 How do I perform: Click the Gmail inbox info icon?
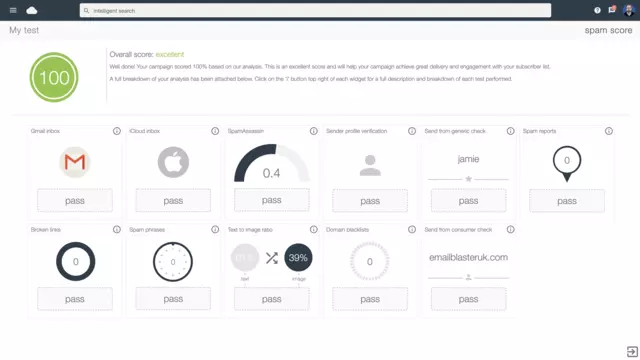117,131
